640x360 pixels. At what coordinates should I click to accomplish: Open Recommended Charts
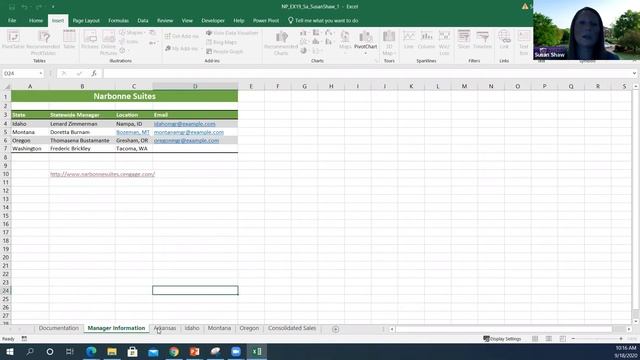(x=281, y=42)
